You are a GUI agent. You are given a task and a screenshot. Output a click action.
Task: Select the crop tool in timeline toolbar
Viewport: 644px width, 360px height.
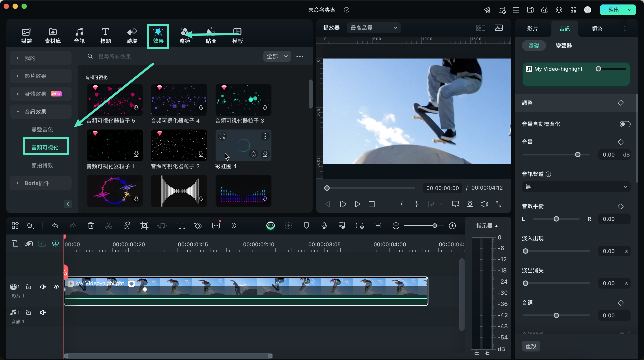144,226
